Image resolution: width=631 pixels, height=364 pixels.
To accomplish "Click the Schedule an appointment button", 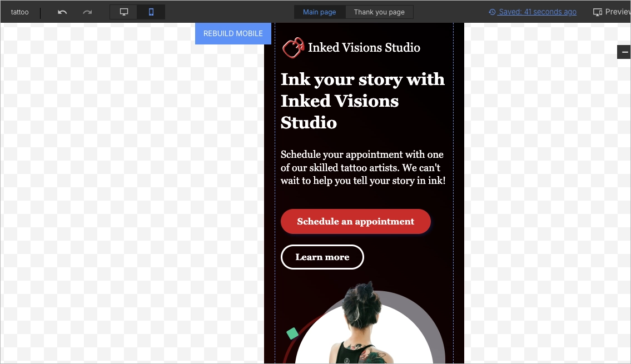I will click(x=355, y=221).
